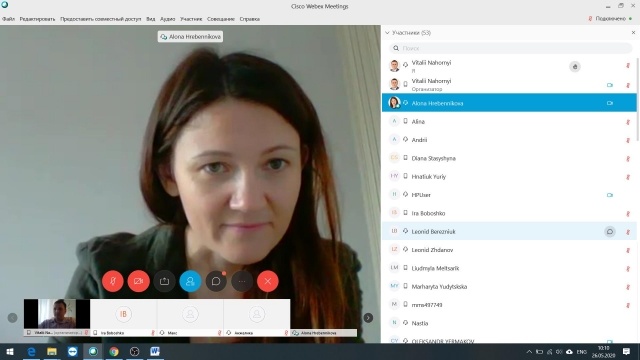The width and height of the screenshot is (640, 360).
Task: Select Liudmyla Meltsarik in participants list
Action: pos(509,269)
